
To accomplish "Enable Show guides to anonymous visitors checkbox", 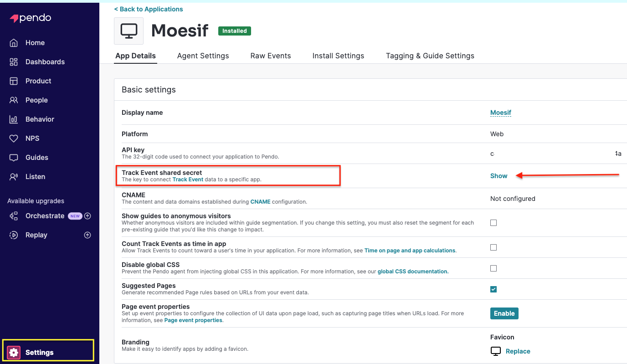I will click(493, 223).
